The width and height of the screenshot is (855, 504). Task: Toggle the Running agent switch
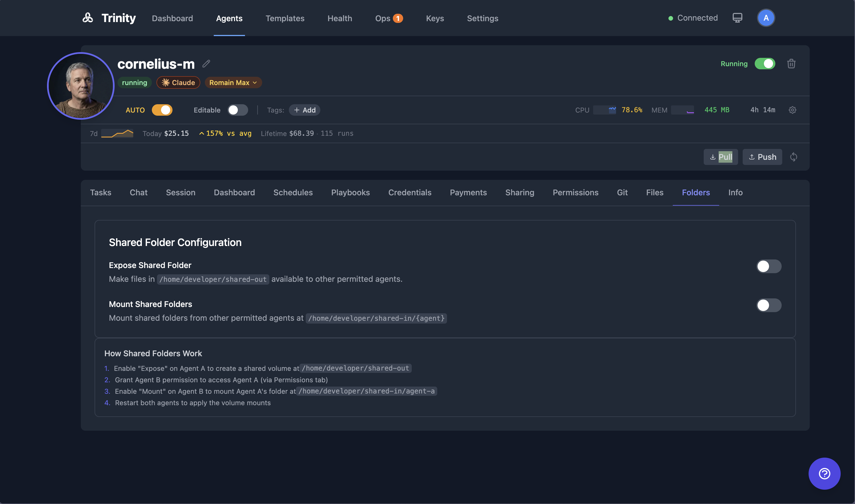pos(765,64)
